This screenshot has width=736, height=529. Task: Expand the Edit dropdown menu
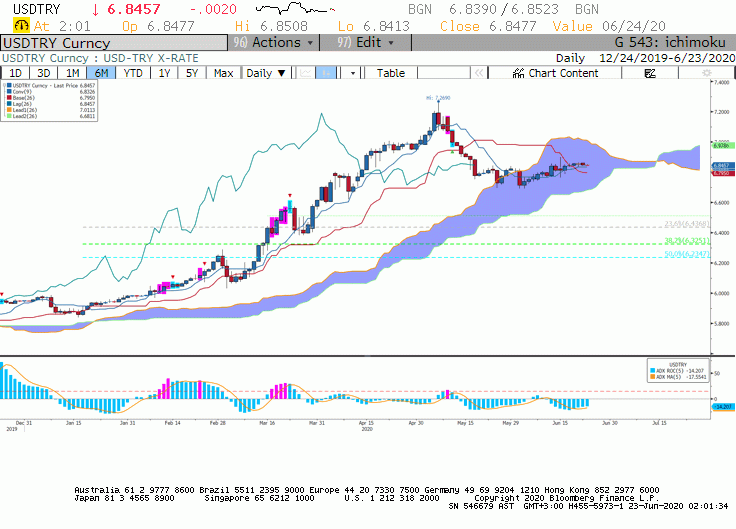pyautogui.click(x=366, y=43)
